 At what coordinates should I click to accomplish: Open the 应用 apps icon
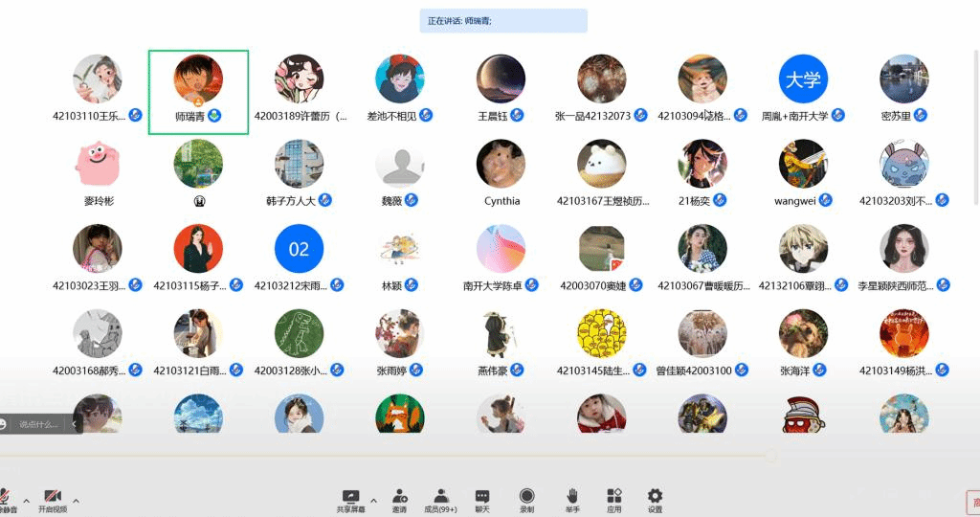click(x=614, y=497)
